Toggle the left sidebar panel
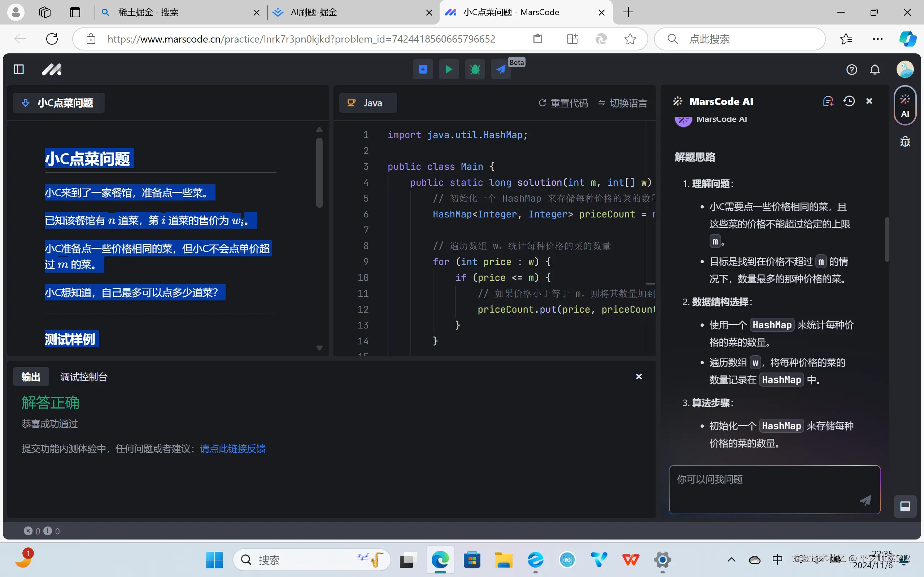The width and height of the screenshot is (924, 577). coord(19,70)
